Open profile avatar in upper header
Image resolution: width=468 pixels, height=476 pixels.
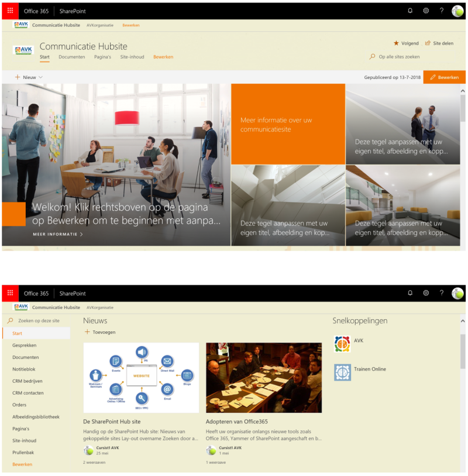click(x=457, y=11)
